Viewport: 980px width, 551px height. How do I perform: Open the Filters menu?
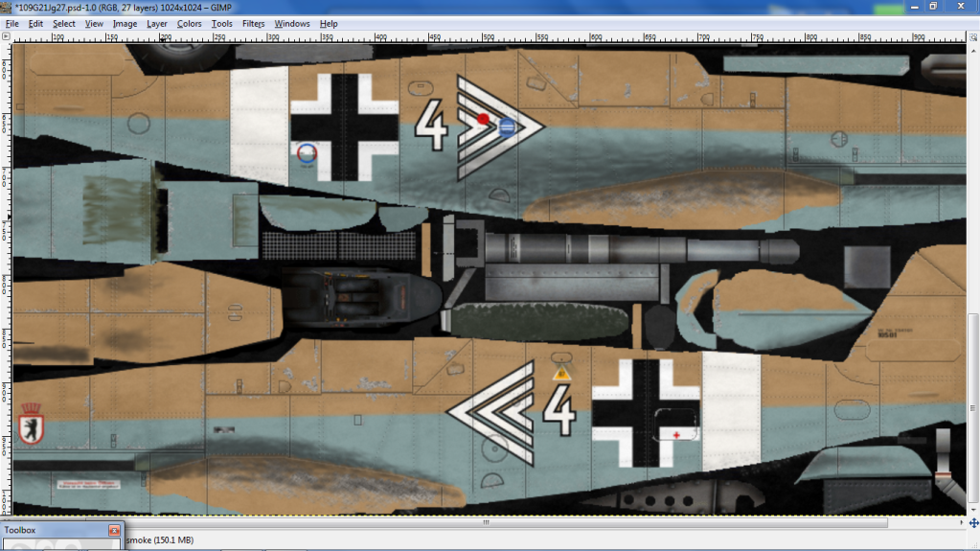[253, 24]
